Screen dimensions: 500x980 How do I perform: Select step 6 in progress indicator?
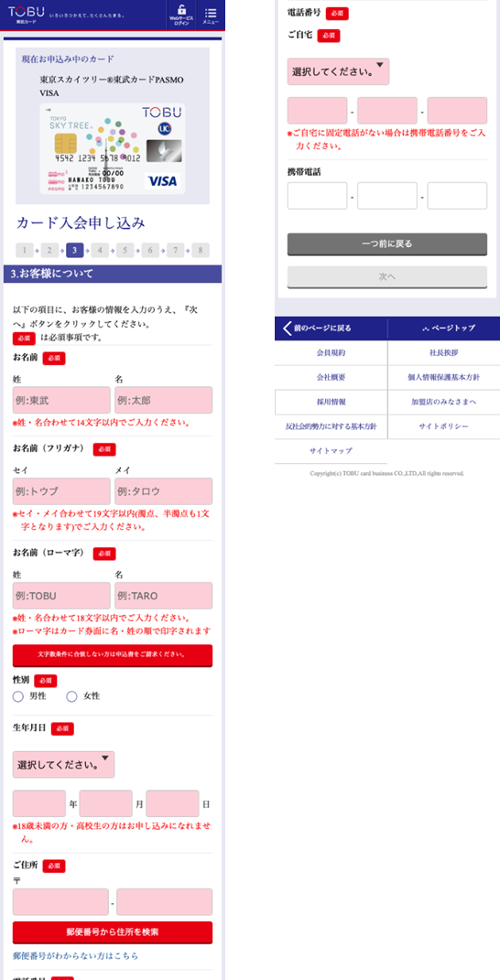(x=149, y=251)
